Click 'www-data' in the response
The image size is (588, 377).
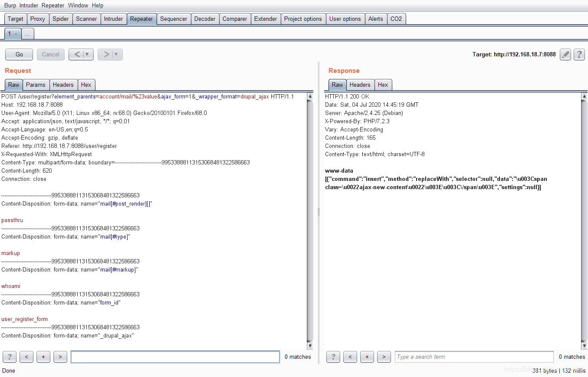(339, 170)
